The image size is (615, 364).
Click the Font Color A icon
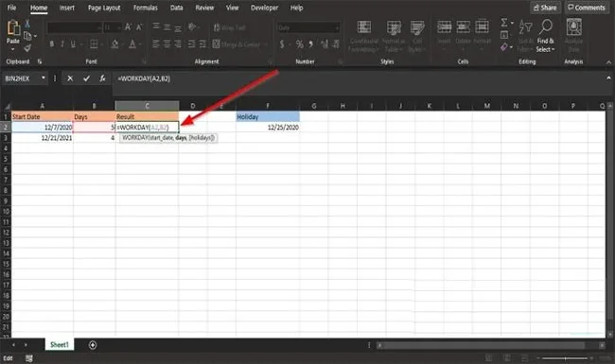(132, 43)
